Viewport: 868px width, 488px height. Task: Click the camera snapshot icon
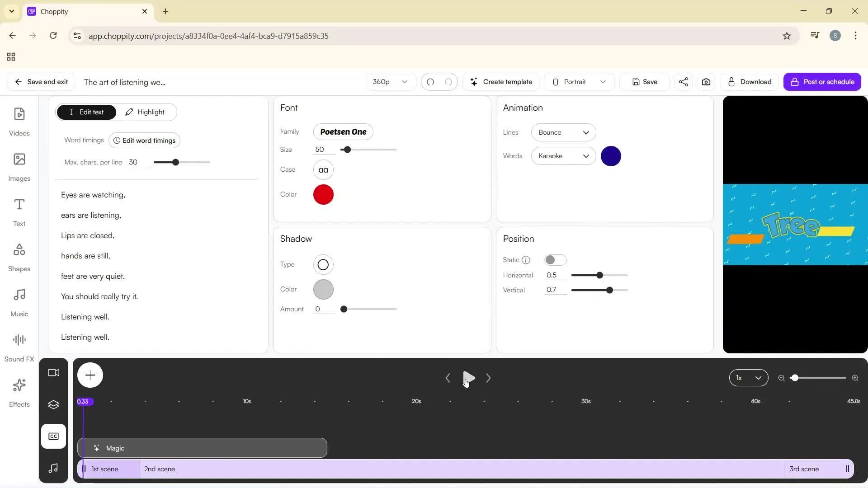[x=706, y=82]
